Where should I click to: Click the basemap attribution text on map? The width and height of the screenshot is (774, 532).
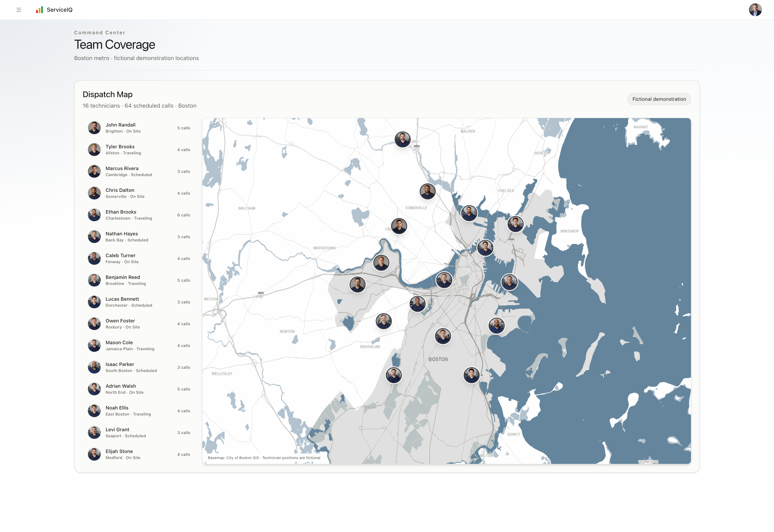264,458
